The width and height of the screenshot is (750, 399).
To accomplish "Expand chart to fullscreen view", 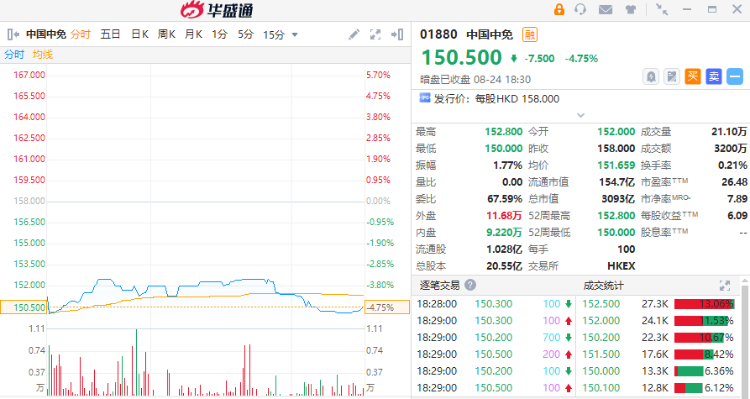I will [375, 34].
